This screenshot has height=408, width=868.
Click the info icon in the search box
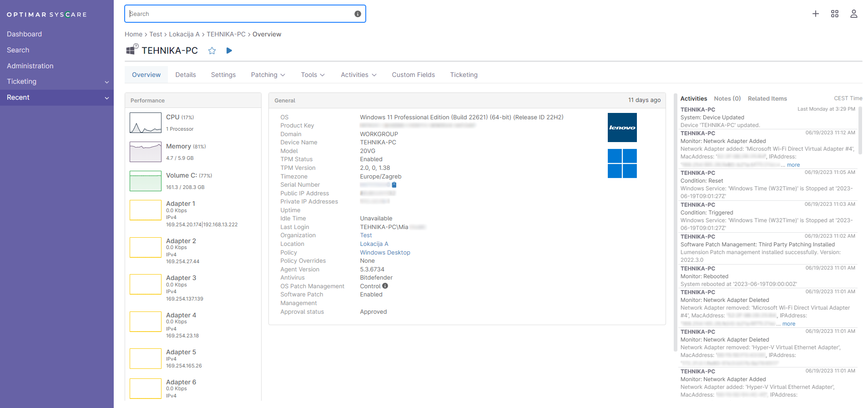point(358,14)
